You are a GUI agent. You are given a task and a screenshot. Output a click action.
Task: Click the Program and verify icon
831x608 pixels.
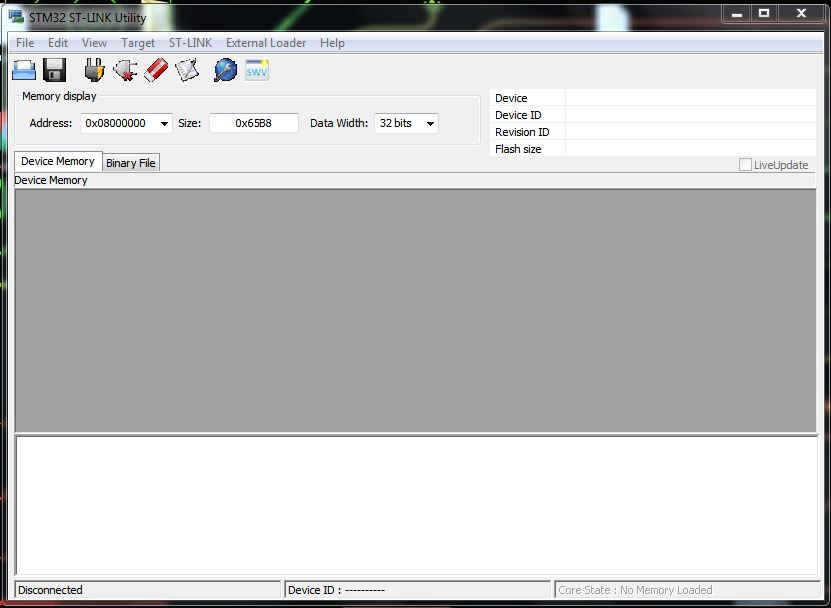[186, 70]
